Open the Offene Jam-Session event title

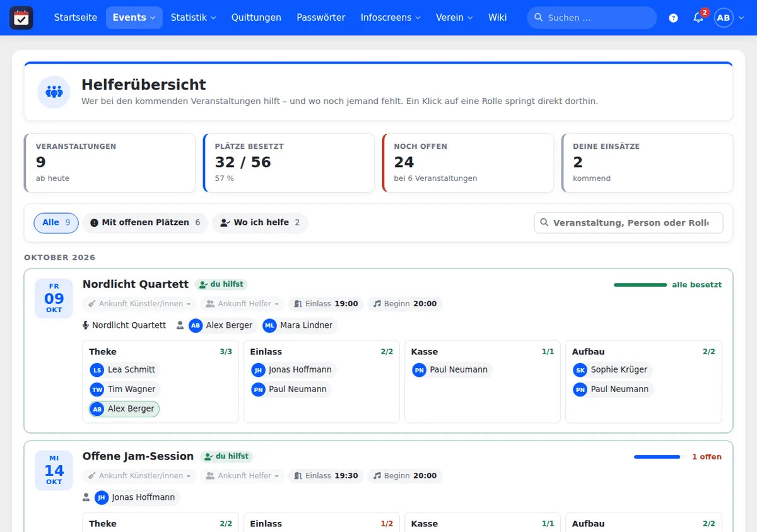point(138,456)
